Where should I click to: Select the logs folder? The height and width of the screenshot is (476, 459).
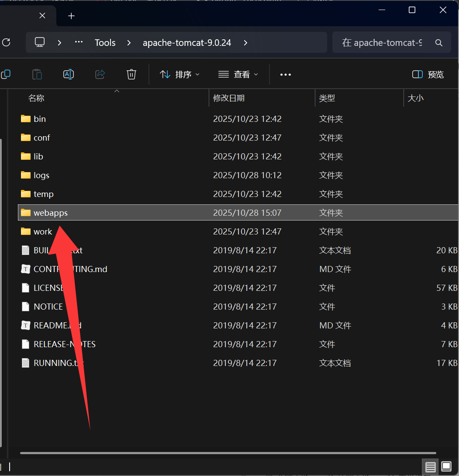click(238, 175)
